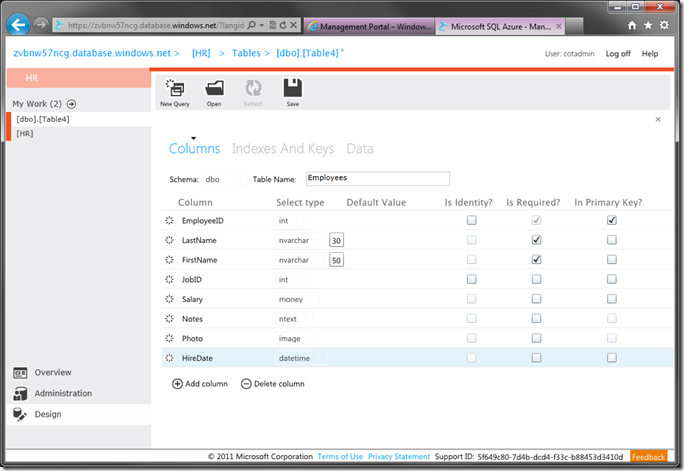Image resolution: width=684 pixels, height=471 pixels.
Task: Click the LastName length field showing 30
Action: [336, 240]
